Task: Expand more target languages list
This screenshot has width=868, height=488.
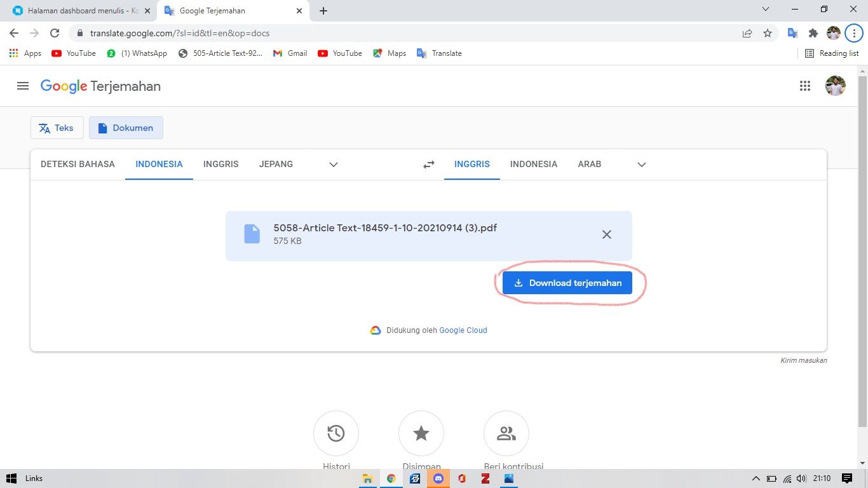Action: pos(642,164)
